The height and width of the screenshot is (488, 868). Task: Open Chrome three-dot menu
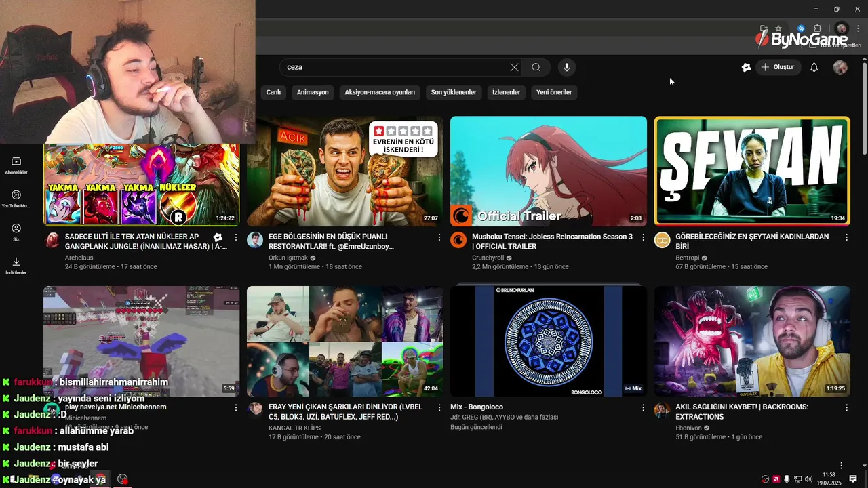[858, 28]
